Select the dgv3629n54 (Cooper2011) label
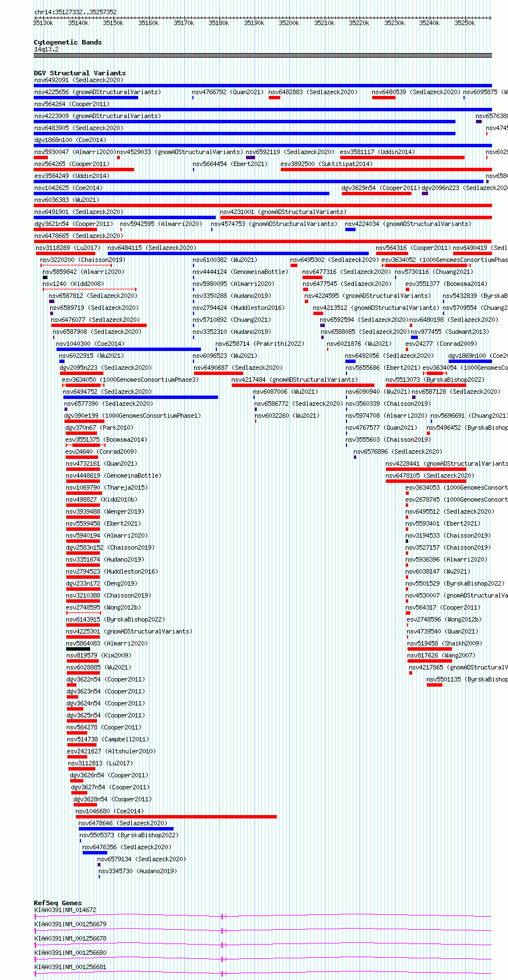The width and height of the screenshot is (508, 980). 381,188
